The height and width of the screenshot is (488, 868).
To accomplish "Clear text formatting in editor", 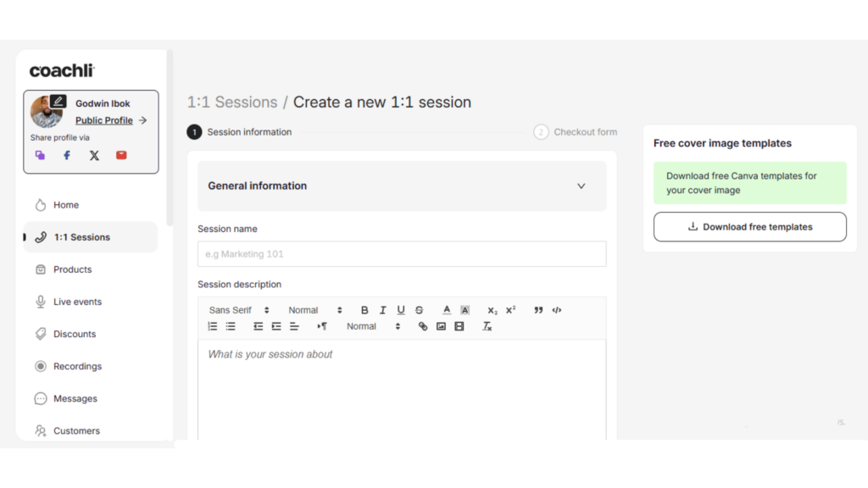I will (487, 326).
